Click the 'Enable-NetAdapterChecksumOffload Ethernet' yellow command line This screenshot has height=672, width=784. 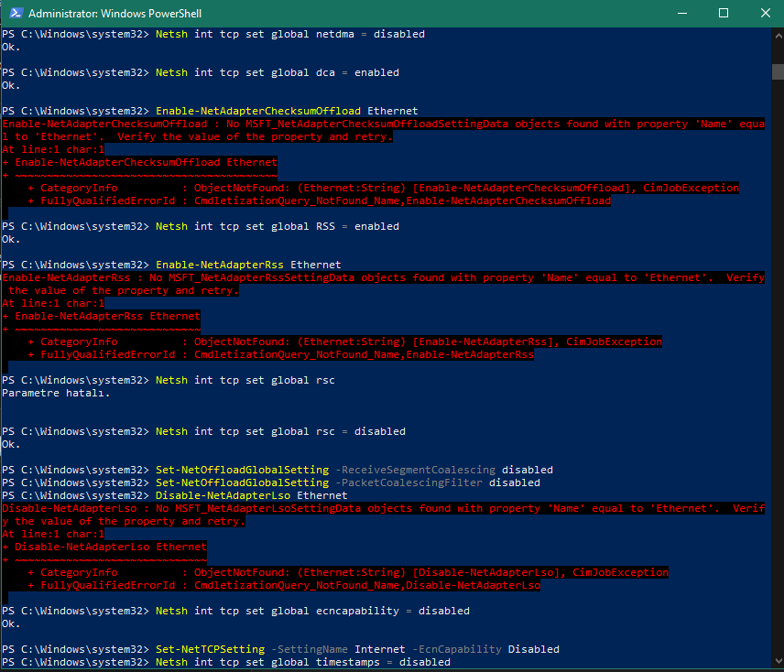[210, 111]
